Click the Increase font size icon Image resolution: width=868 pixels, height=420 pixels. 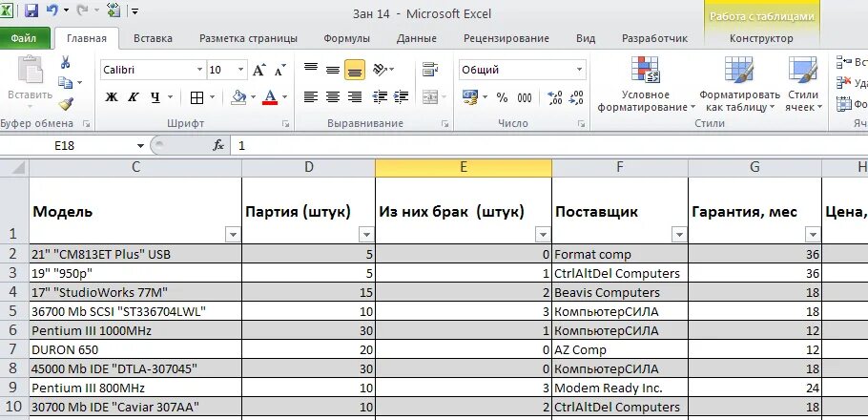[x=258, y=70]
